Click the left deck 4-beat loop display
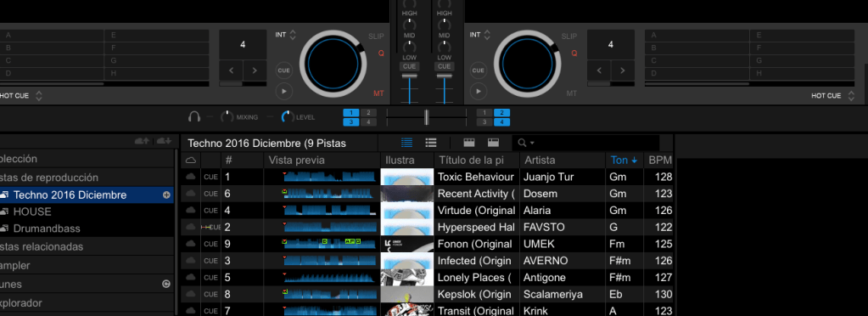 pos(243,44)
